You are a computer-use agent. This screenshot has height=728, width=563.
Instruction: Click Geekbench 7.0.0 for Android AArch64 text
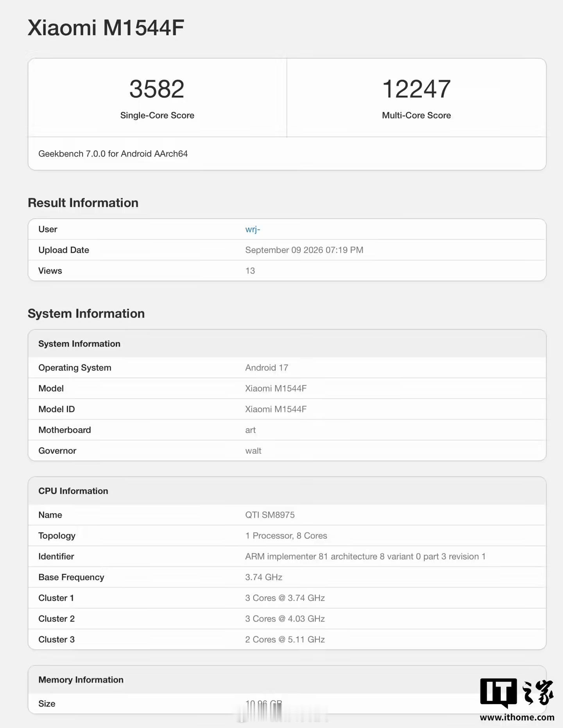coord(113,154)
